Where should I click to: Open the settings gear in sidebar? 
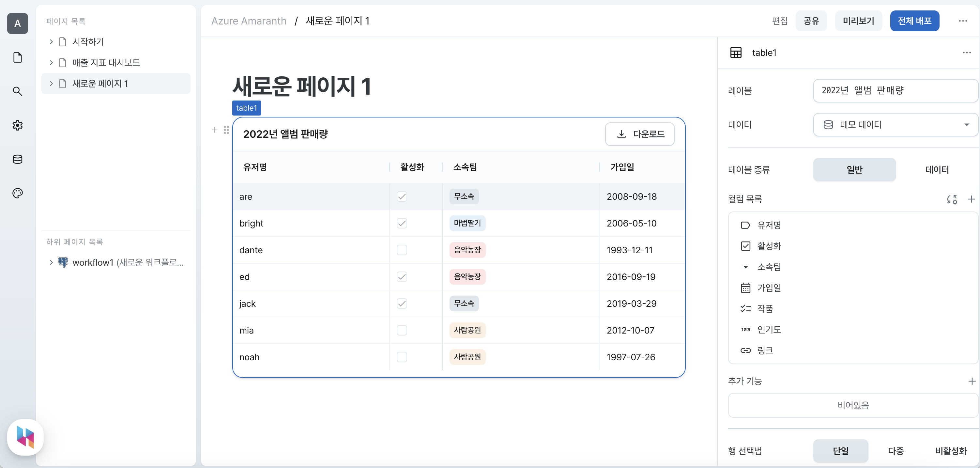18,125
